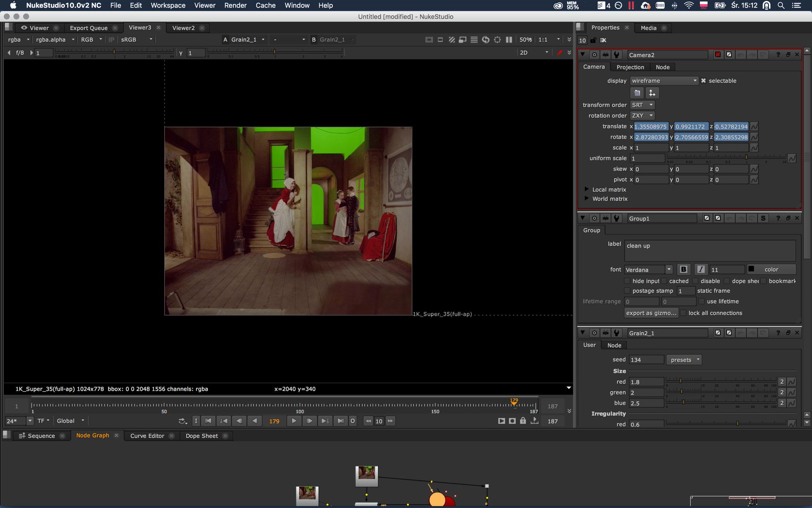This screenshot has height=508, width=812.
Task: Enable cached checkbox in Group1
Action: 664,281
